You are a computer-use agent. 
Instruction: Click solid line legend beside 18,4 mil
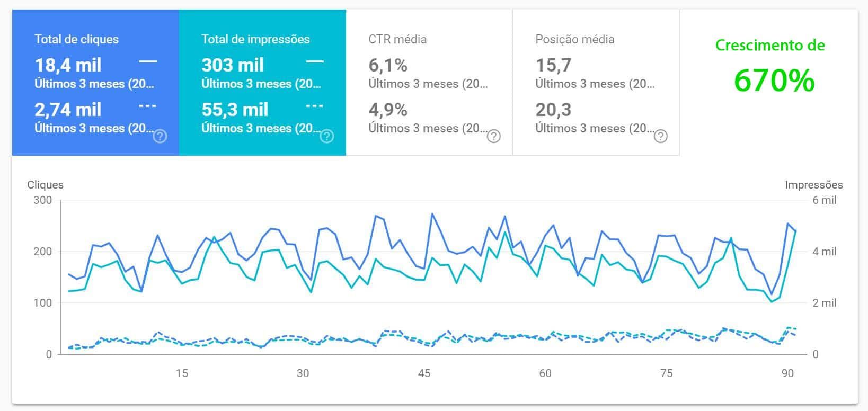click(x=148, y=62)
